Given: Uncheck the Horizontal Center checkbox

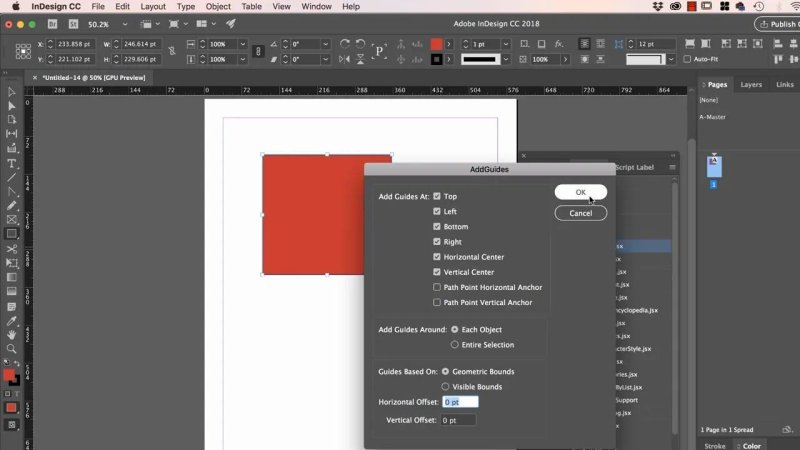Looking at the screenshot, I should click(437, 257).
